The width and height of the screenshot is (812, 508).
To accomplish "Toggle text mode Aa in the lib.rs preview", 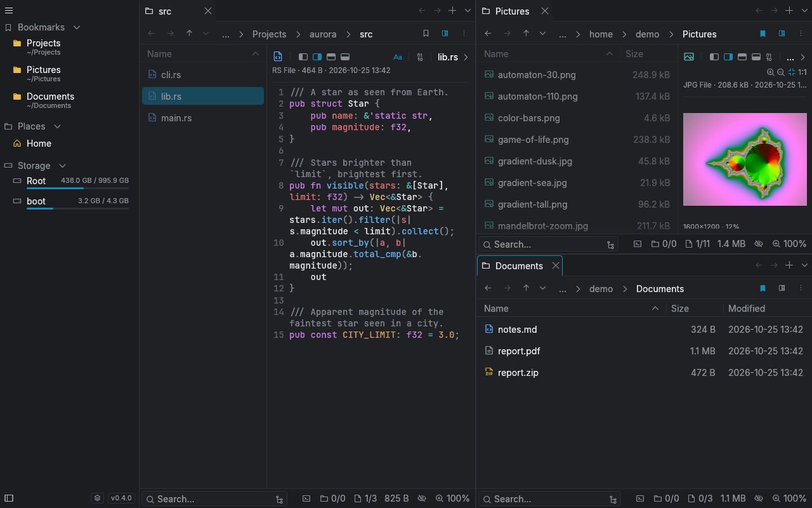I will pos(398,57).
